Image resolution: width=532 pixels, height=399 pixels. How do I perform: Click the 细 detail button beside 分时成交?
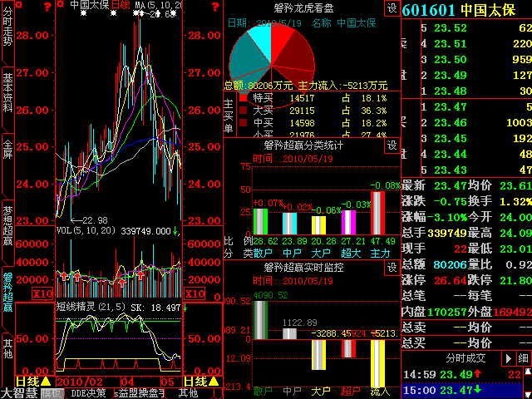[x=523, y=358]
